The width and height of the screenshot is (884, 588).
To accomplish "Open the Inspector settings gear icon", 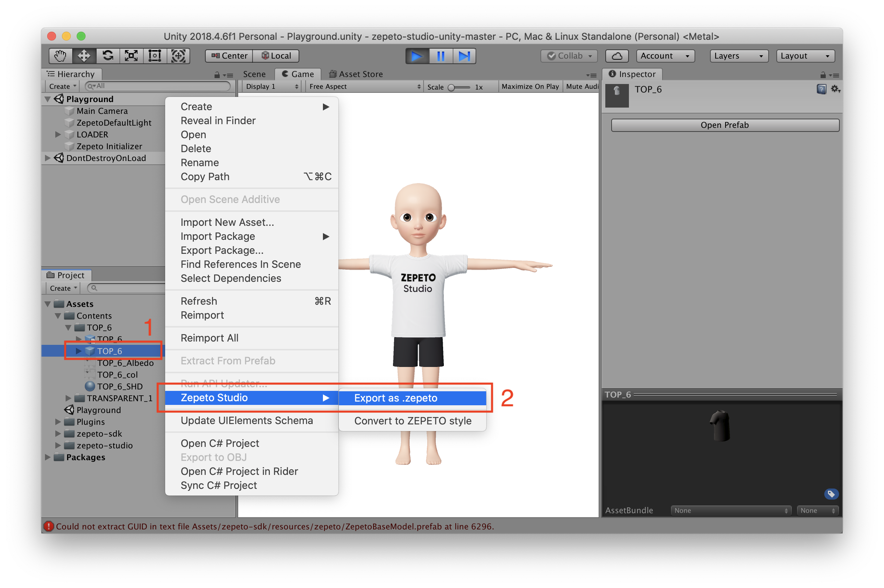I will coord(835,89).
